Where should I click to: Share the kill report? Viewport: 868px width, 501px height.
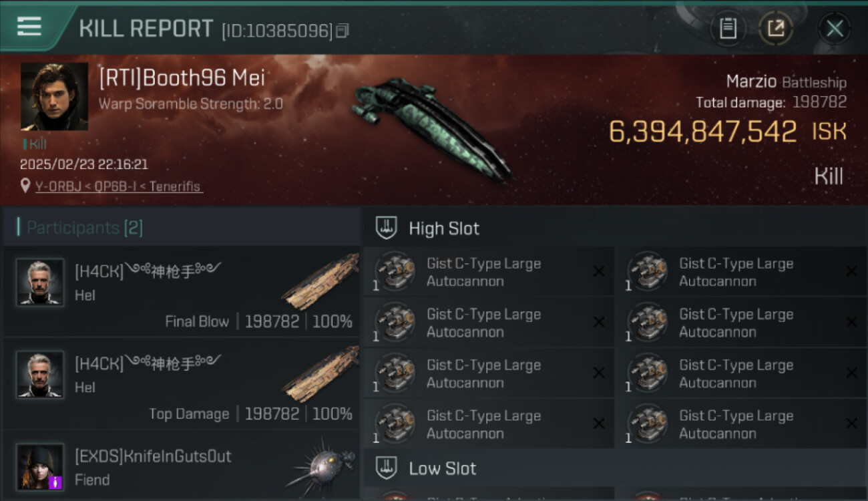[776, 28]
